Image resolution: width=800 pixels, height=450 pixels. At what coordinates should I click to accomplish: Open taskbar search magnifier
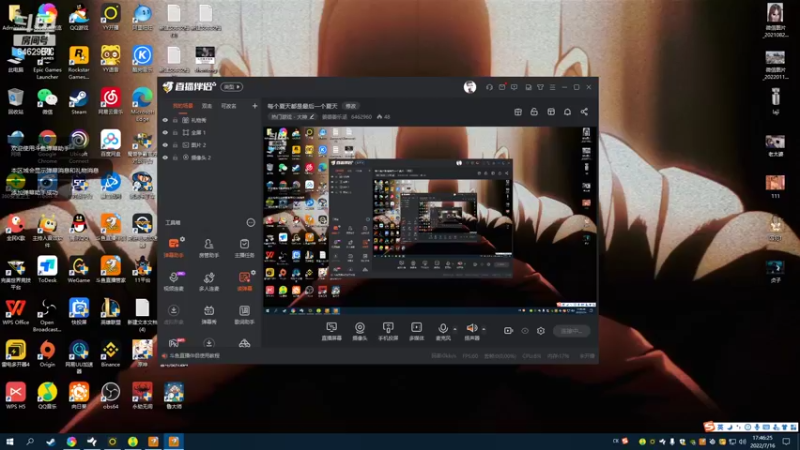[30, 441]
